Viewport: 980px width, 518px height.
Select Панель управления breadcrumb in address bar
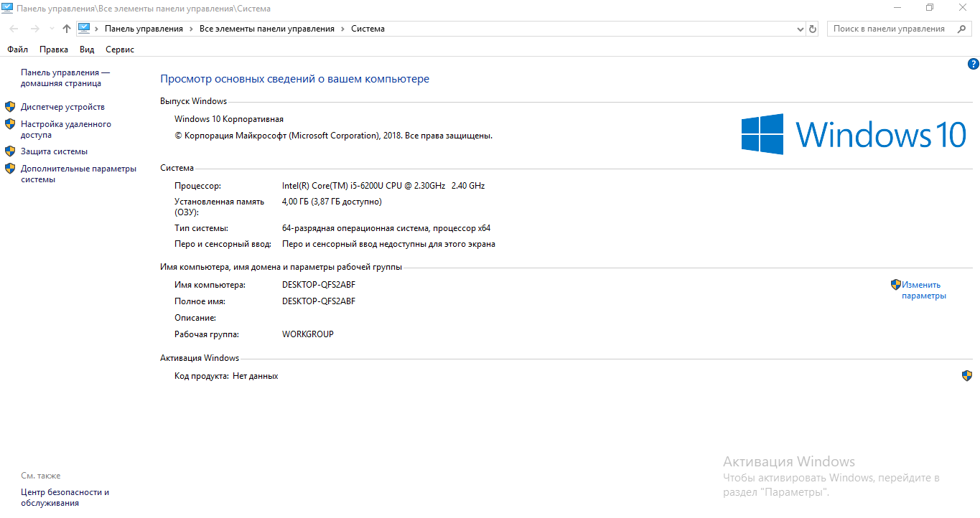click(144, 29)
